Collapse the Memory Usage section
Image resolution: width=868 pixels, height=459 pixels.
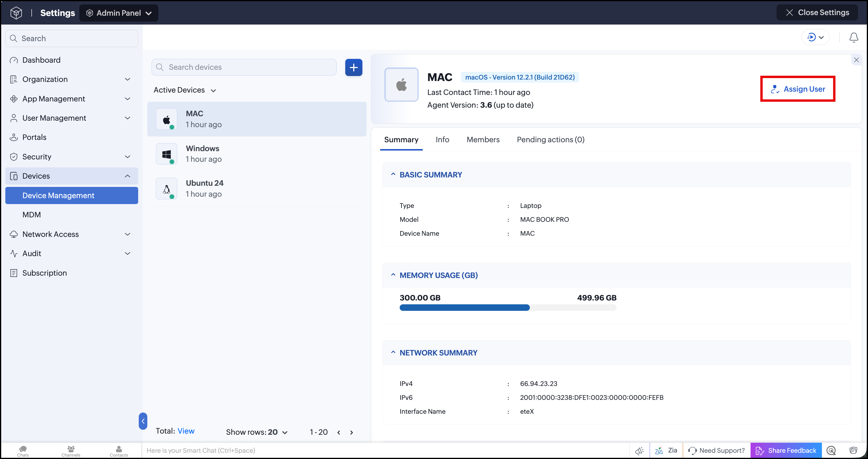coord(393,275)
